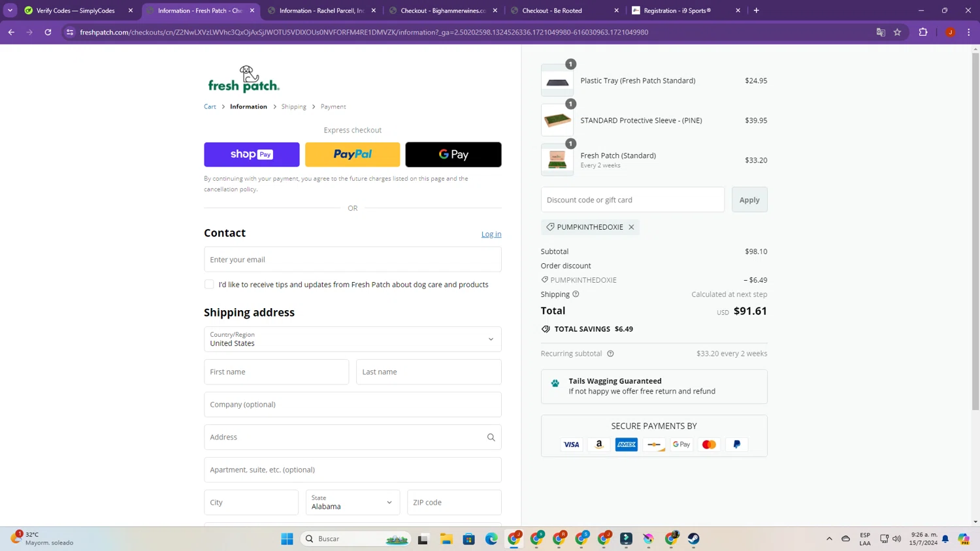Viewport: 980px width, 551px height.
Task: Open the Chrome profile avatar menu
Action: coord(951,32)
